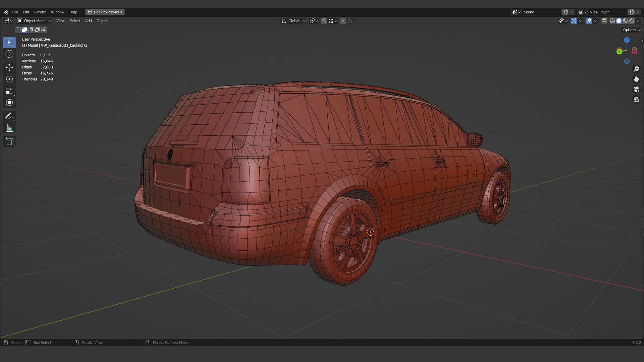Open the snapping options dropdown
644x362 pixels.
pyautogui.click(x=333, y=21)
